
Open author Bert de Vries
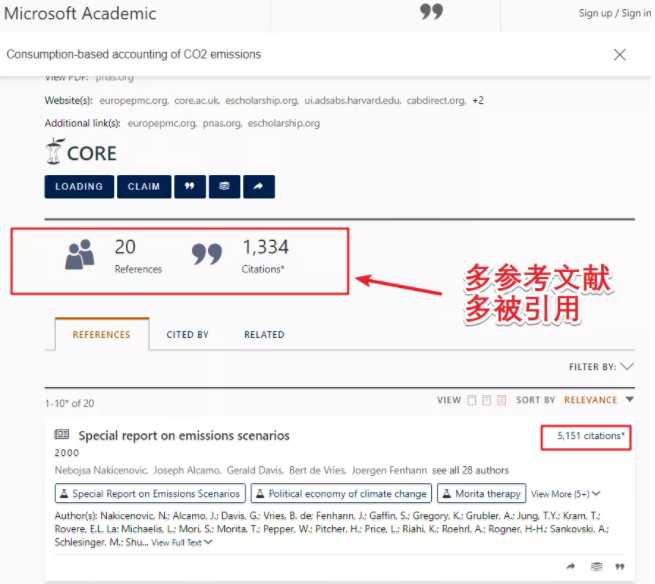pos(317,470)
